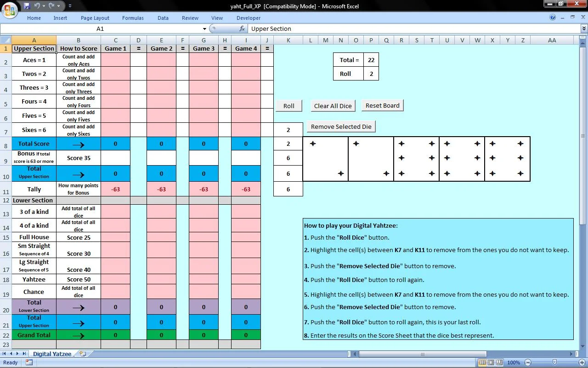The height and width of the screenshot is (368, 588).
Task: Zoom out using the minus icon
Action: tap(527, 362)
